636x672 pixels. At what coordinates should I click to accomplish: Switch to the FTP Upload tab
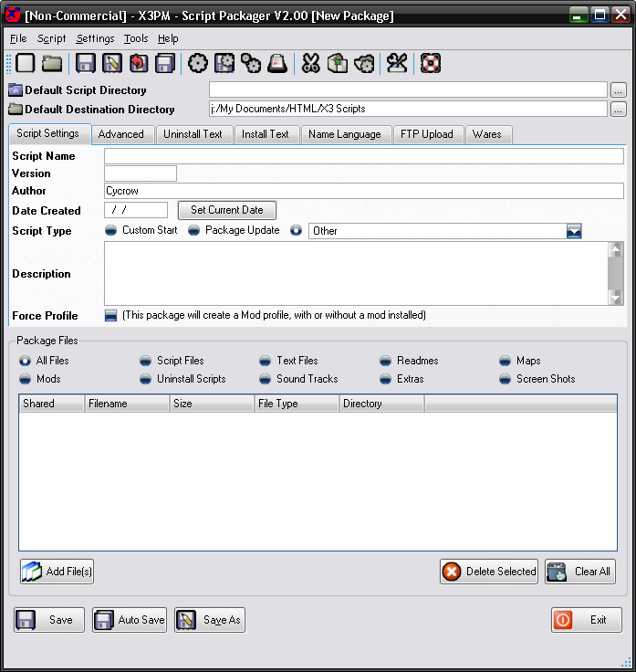point(426,134)
